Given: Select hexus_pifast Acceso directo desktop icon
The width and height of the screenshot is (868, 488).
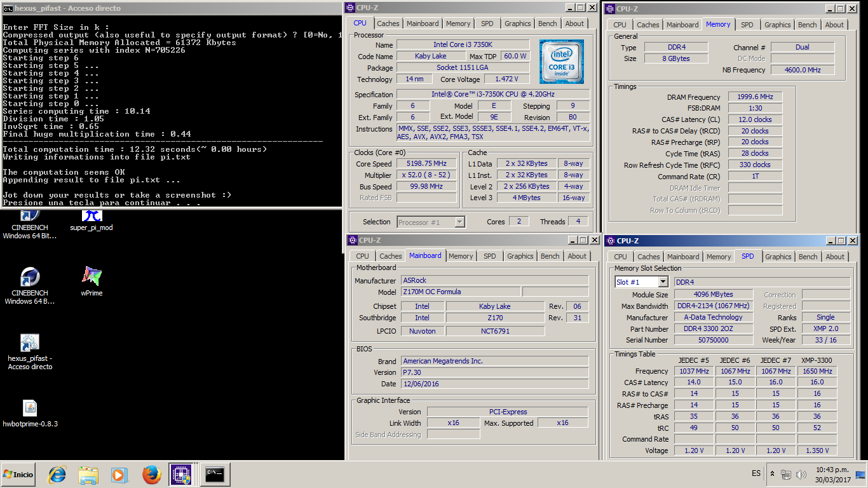Looking at the screenshot, I should 30,351.
